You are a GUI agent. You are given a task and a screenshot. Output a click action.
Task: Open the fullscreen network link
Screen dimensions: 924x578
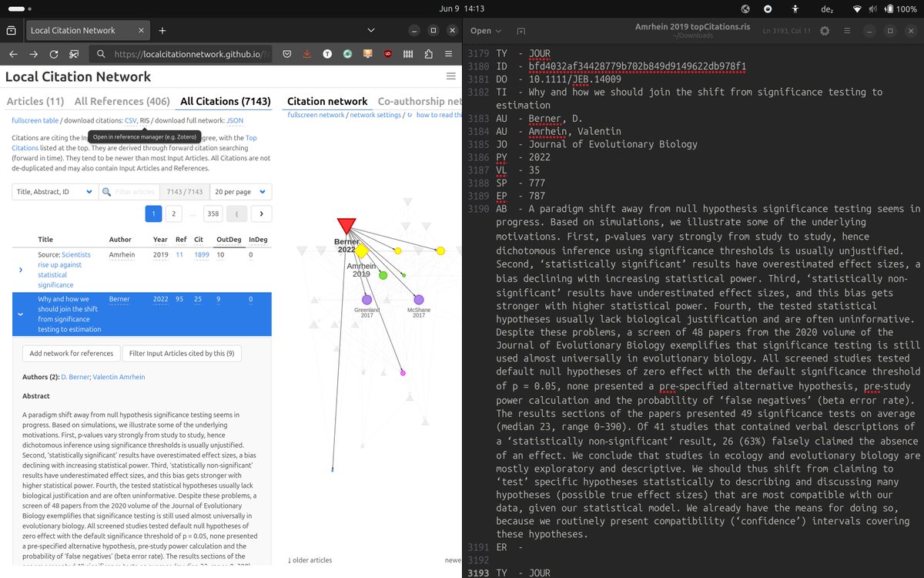point(316,115)
